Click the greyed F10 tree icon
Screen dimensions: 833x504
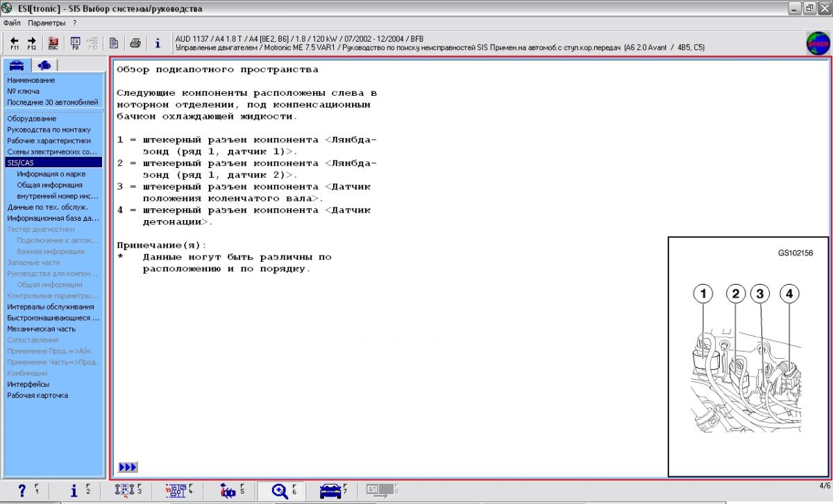93,43
